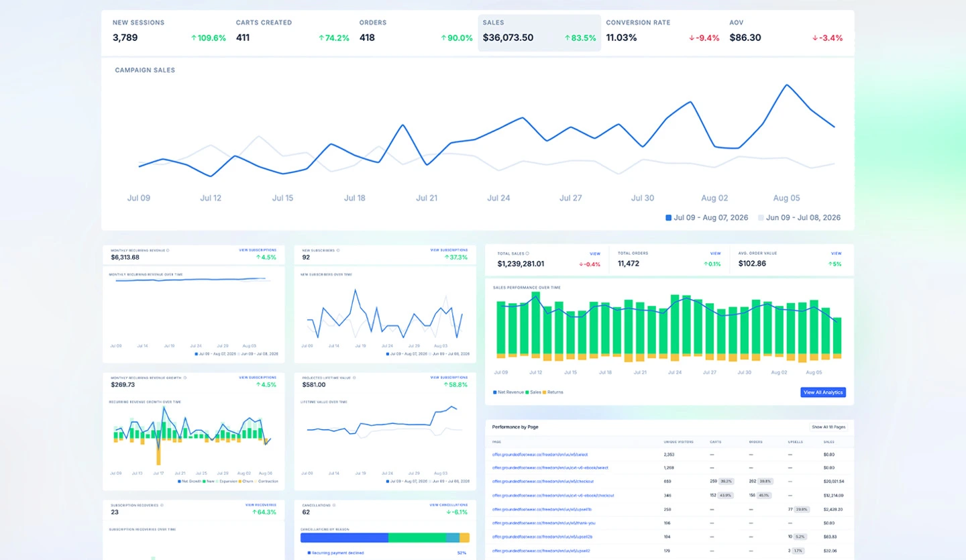This screenshot has width=966, height=560.
Task: Open info icon beside Total Sales label
Action: (527, 254)
